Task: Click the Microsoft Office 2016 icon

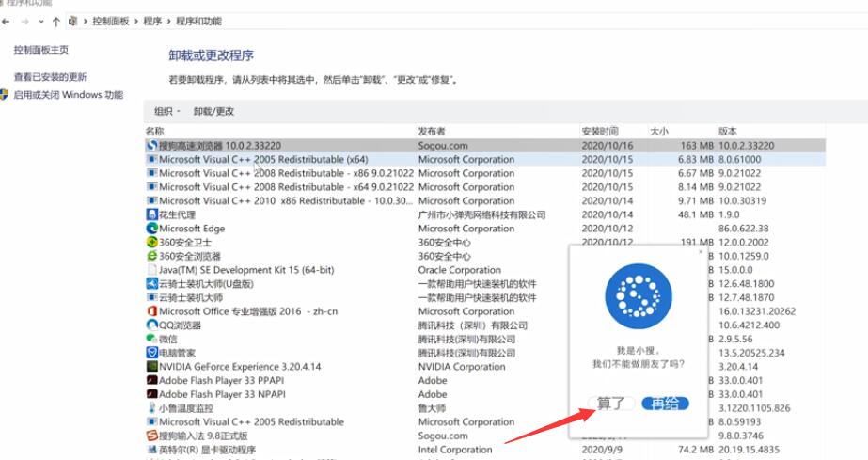Action: [x=151, y=311]
